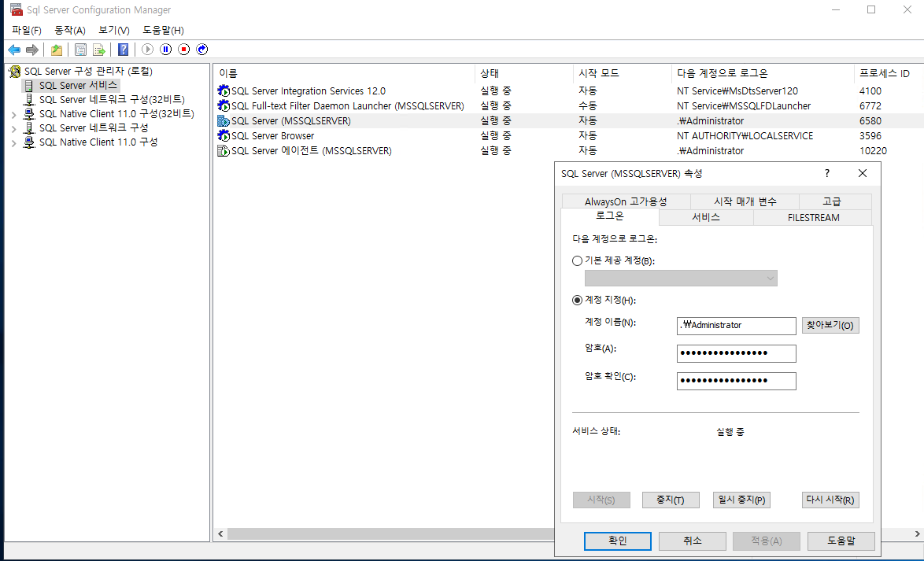This screenshot has height=561, width=924.
Task: Select the 계정 지정(H) radio button
Action: 578,300
